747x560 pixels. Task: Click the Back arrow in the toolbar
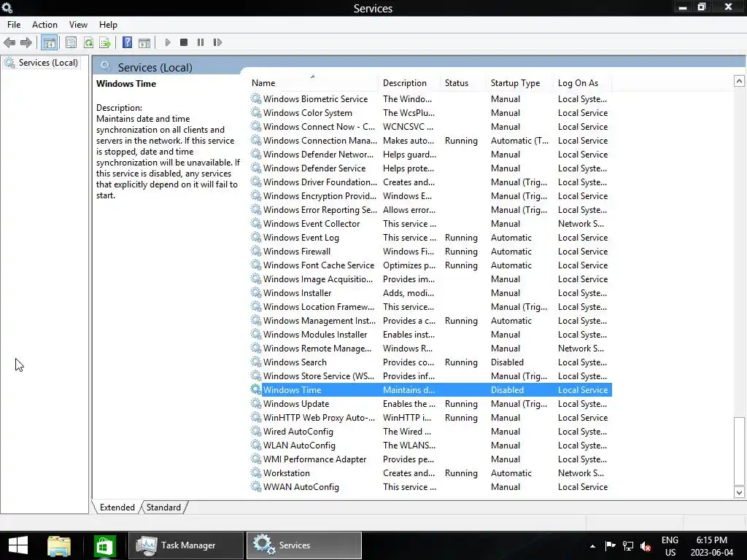[x=9, y=43]
